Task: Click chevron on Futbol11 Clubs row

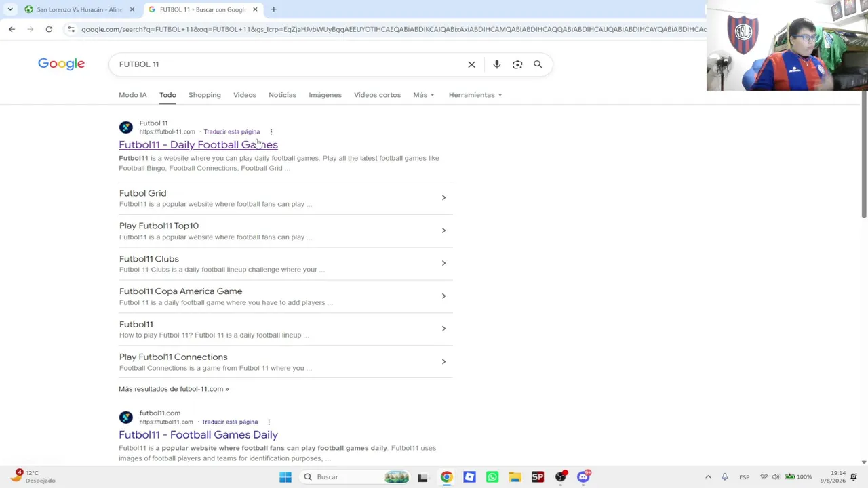Action: pyautogui.click(x=443, y=263)
